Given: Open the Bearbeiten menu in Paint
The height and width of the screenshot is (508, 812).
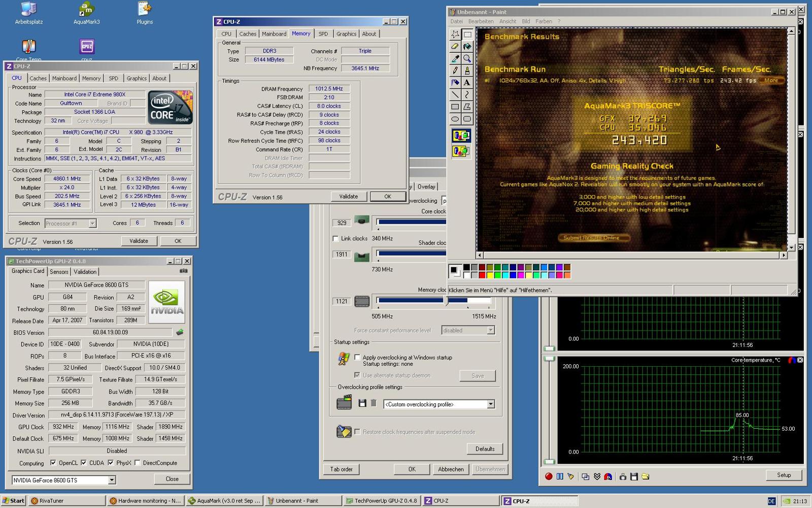Looking at the screenshot, I should click(x=481, y=21).
